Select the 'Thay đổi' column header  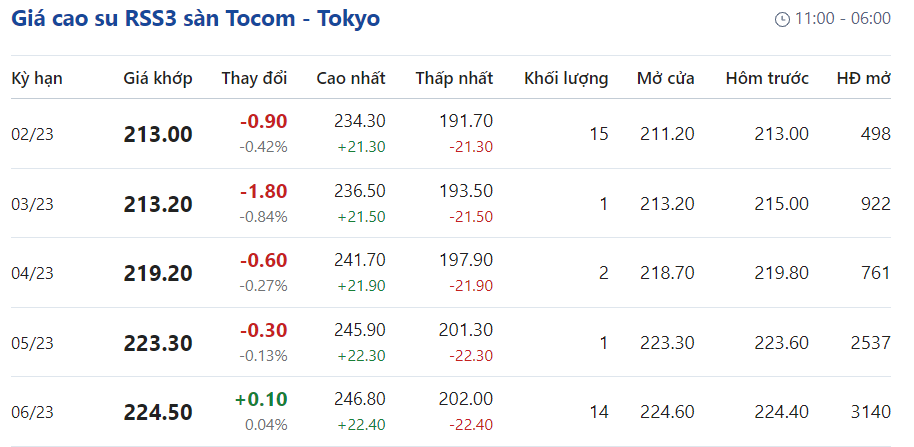click(x=254, y=78)
